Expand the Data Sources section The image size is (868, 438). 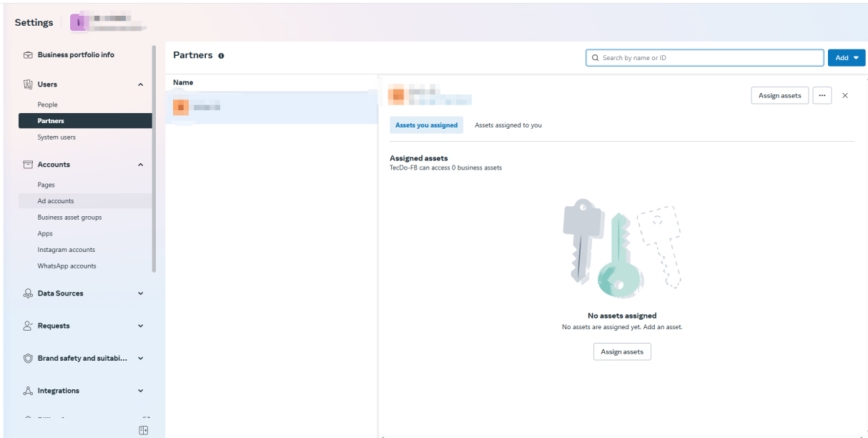click(140, 293)
